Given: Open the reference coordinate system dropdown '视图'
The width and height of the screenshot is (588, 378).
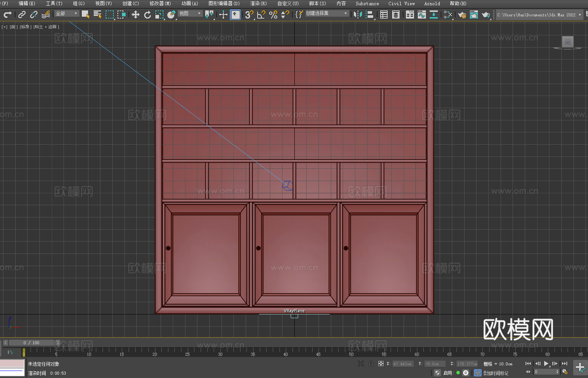Looking at the screenshot, I should click(x=190, y=13).
